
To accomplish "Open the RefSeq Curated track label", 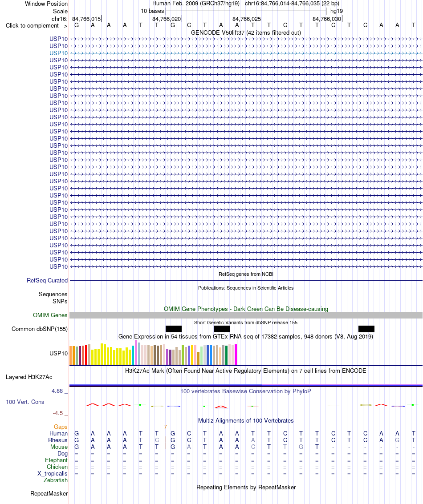I will tap(47, 280).
